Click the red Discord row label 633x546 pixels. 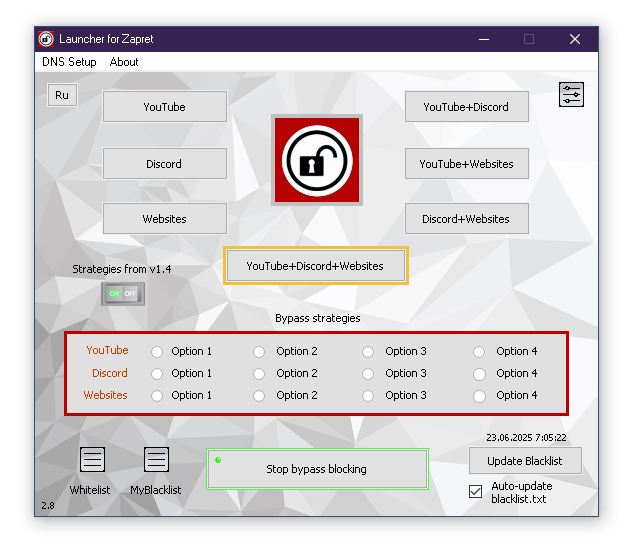click(x=110, y=373)
